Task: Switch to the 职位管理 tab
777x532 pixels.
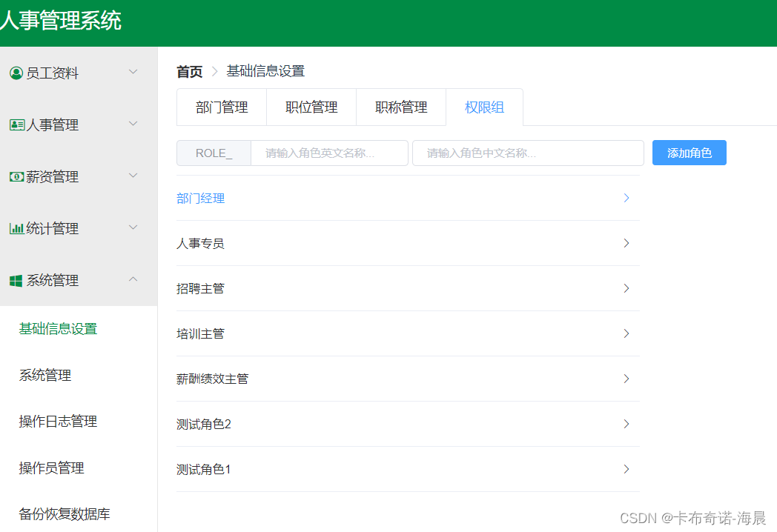Action: point(311,107)
